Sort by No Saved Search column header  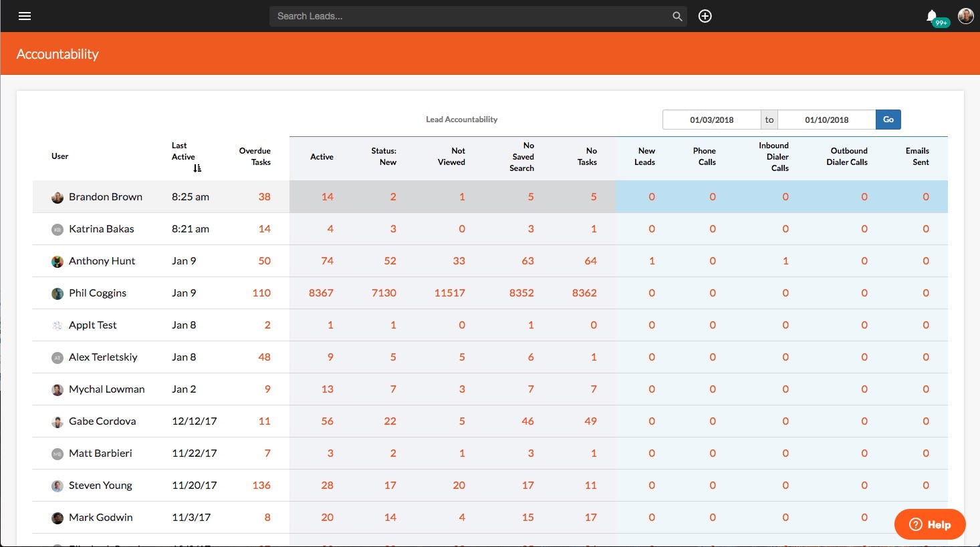[521, 156]
